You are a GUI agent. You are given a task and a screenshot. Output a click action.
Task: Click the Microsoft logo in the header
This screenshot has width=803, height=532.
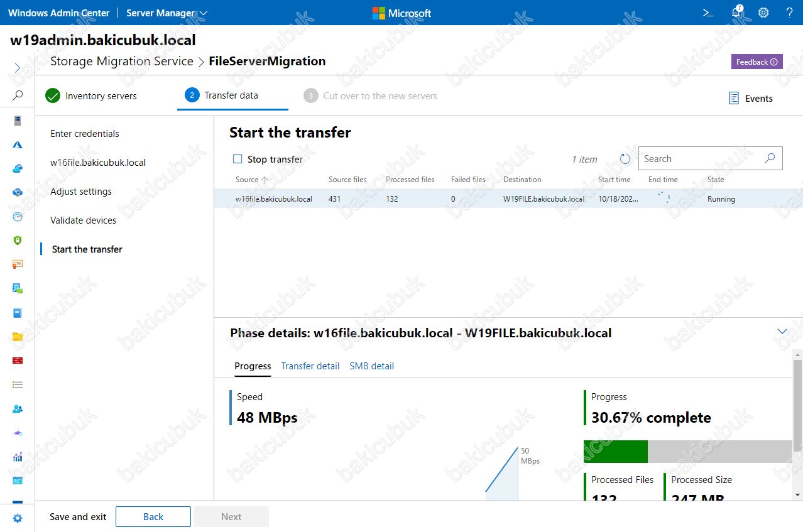(402, 13)
